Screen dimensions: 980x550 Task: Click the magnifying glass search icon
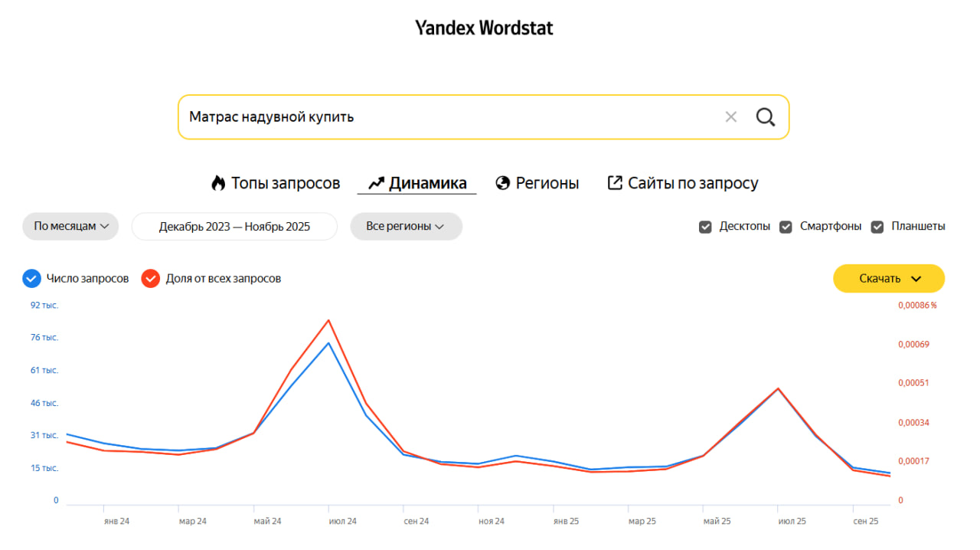[766, 117]
